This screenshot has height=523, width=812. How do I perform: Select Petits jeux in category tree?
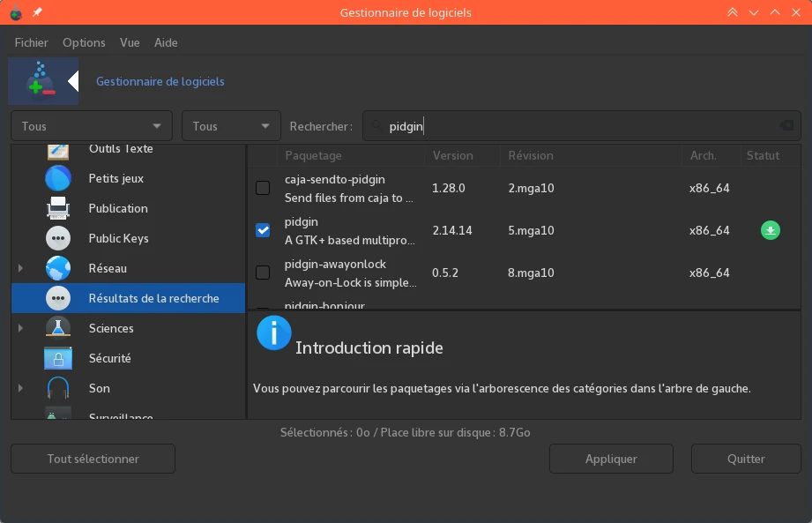(x=116, y=179)
